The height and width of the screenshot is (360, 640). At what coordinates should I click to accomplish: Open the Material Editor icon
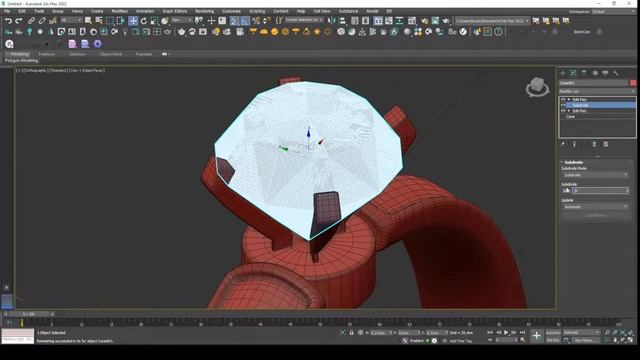(412, 20)
